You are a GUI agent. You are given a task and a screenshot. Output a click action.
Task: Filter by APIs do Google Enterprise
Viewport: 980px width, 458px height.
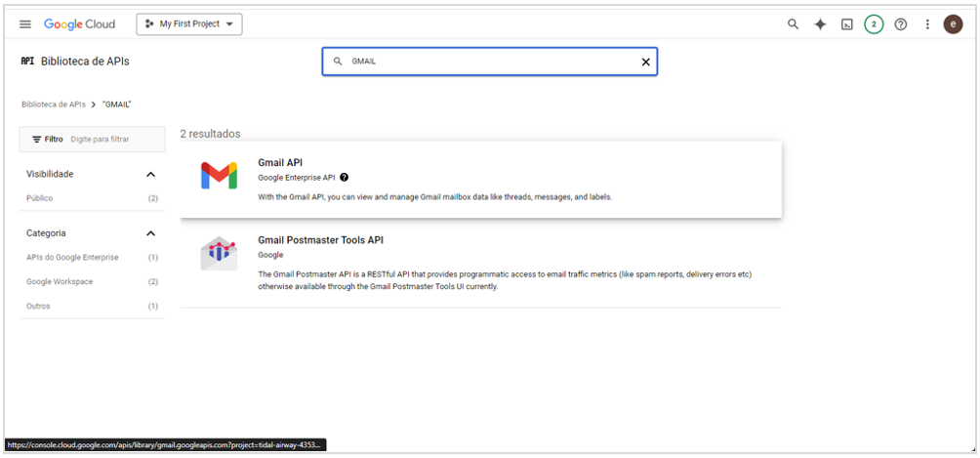(x=72, y=258)
